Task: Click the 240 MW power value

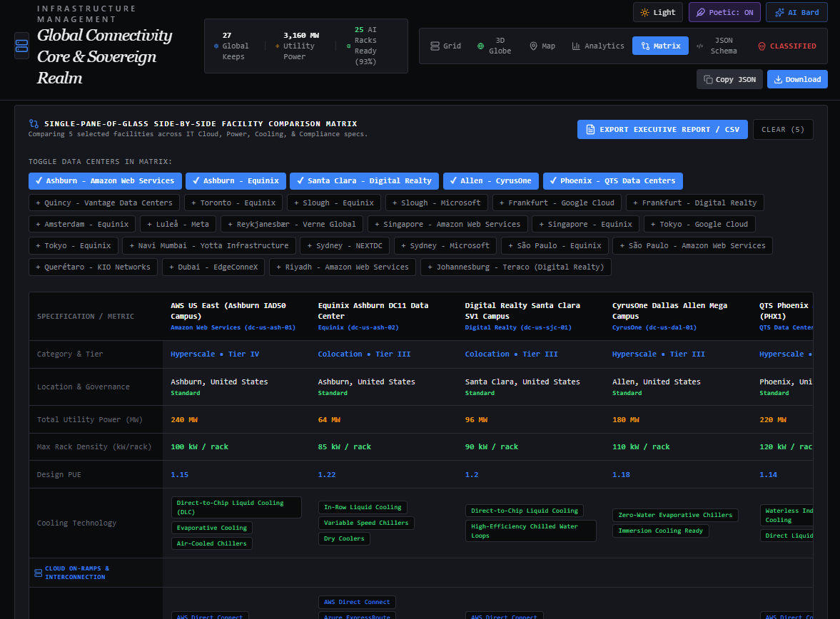Action: click(184, 420)
